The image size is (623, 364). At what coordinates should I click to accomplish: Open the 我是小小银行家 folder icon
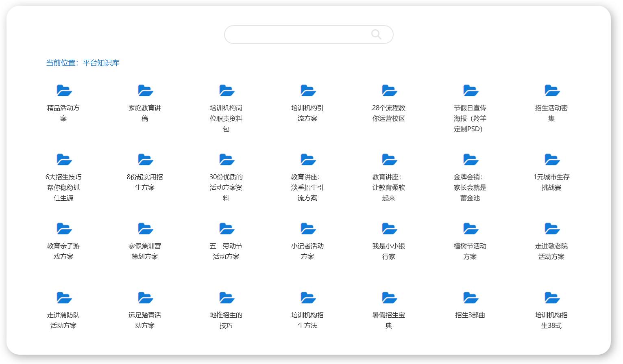click(x=389, y=229)
